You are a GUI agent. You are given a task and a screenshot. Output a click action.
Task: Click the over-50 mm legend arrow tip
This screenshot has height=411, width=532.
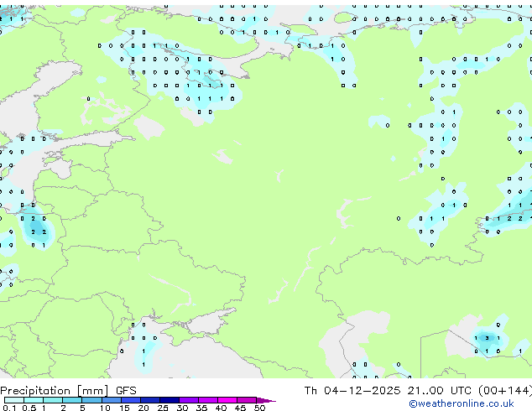[266, 400]
